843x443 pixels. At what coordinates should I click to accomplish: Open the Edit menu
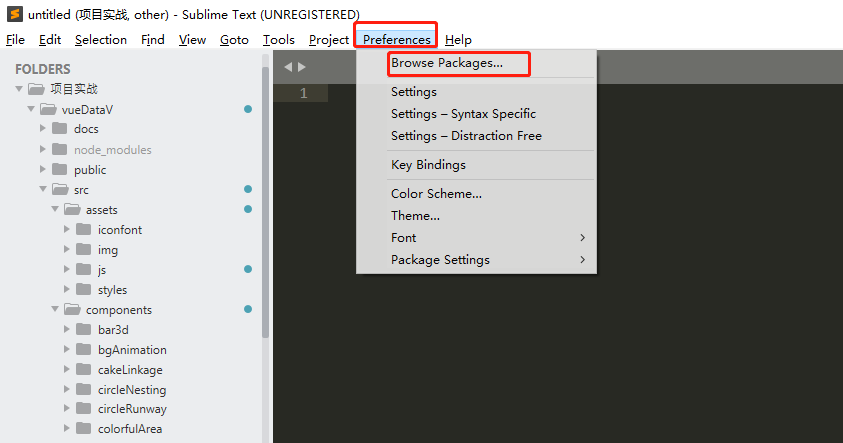click(x=50, y=40)
